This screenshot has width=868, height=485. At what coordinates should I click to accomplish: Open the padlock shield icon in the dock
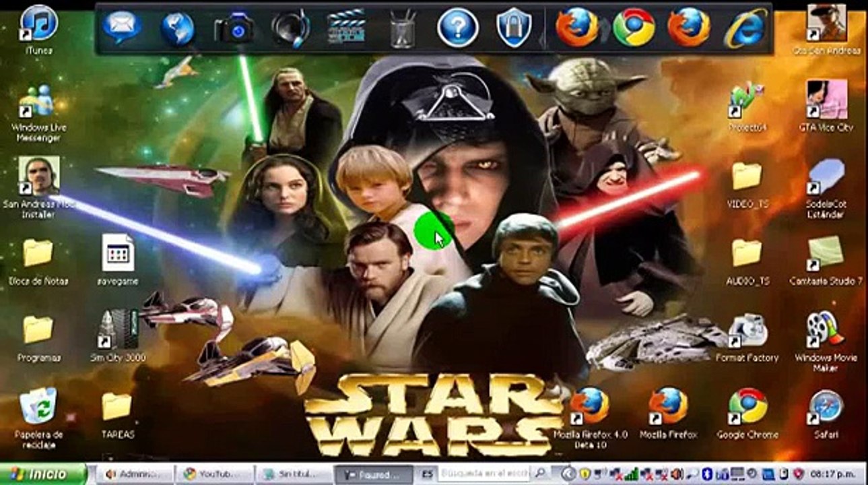[514, 28]
